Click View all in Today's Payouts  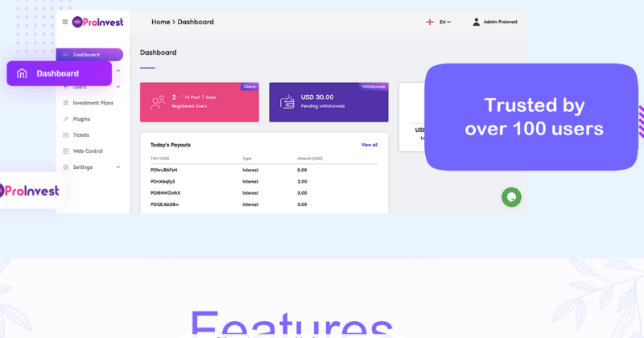pos(369,145)
